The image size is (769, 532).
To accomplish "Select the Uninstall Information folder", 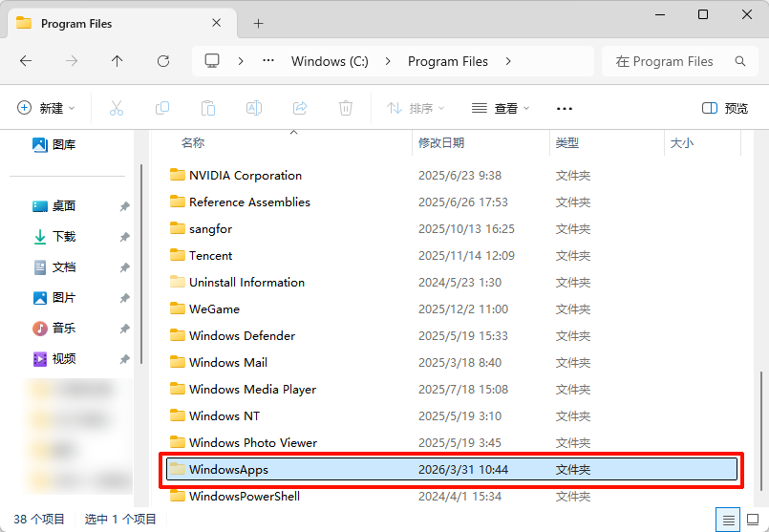I will pos(451,282).
